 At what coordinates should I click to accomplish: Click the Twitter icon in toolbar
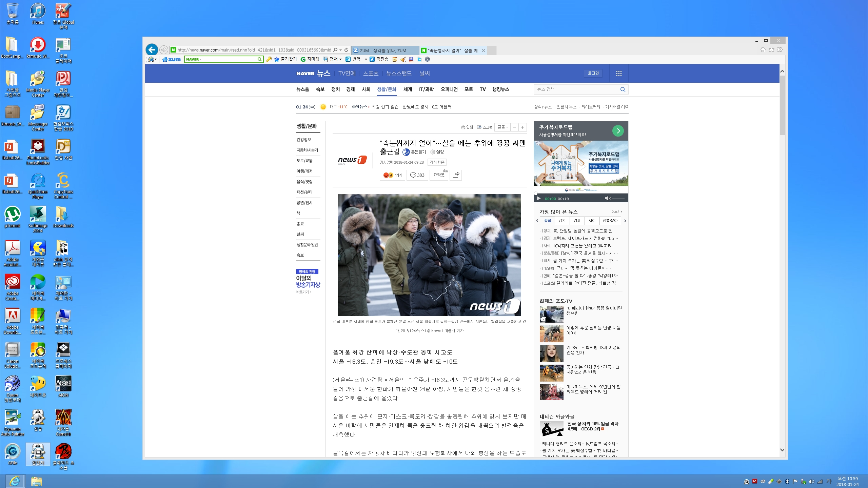tap(419, 59)
